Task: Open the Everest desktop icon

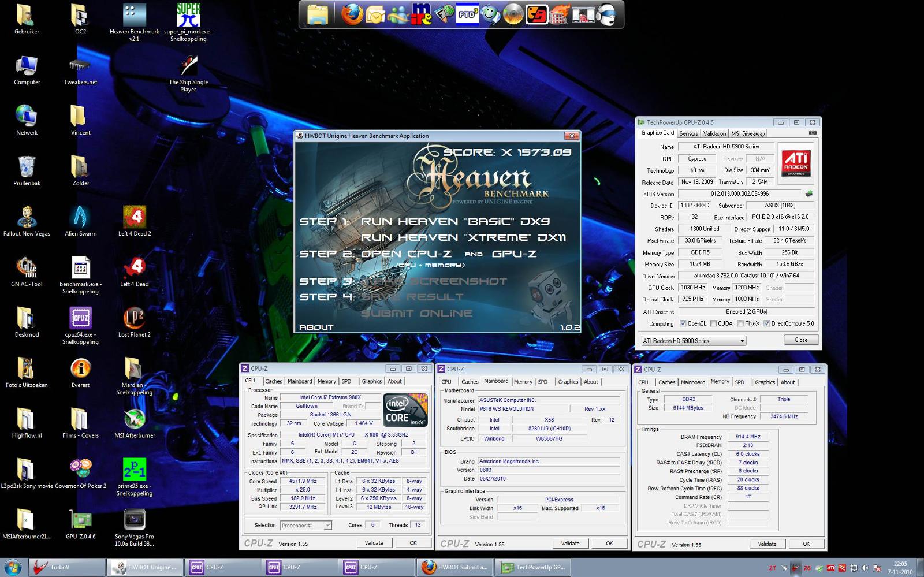Action: pos(80,373)
